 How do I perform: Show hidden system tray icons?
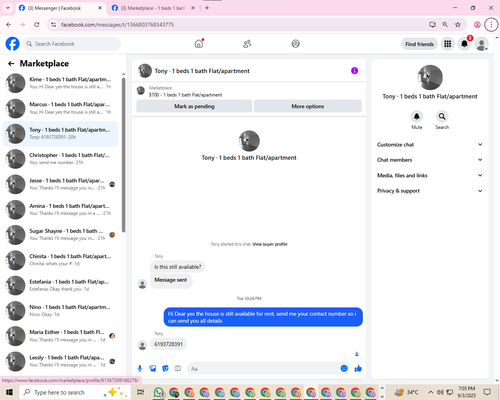(430, 392)
